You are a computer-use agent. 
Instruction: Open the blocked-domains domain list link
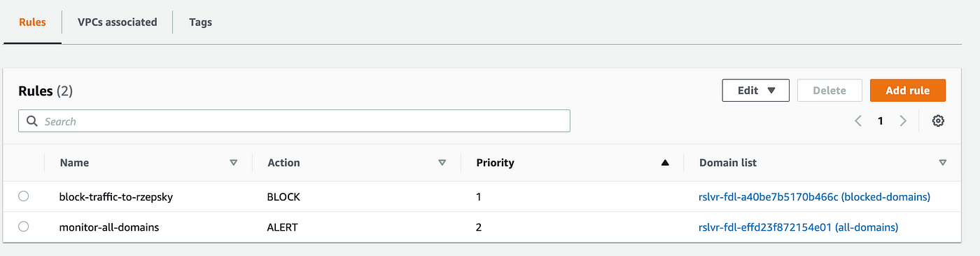[x=815, y=197]
